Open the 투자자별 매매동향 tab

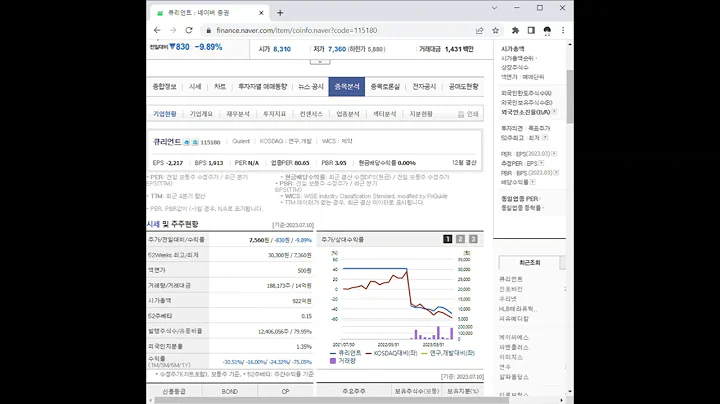coord(262,86)
